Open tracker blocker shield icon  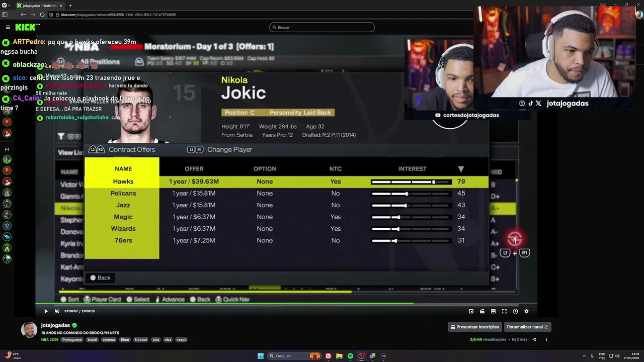(x=51, y=15)
